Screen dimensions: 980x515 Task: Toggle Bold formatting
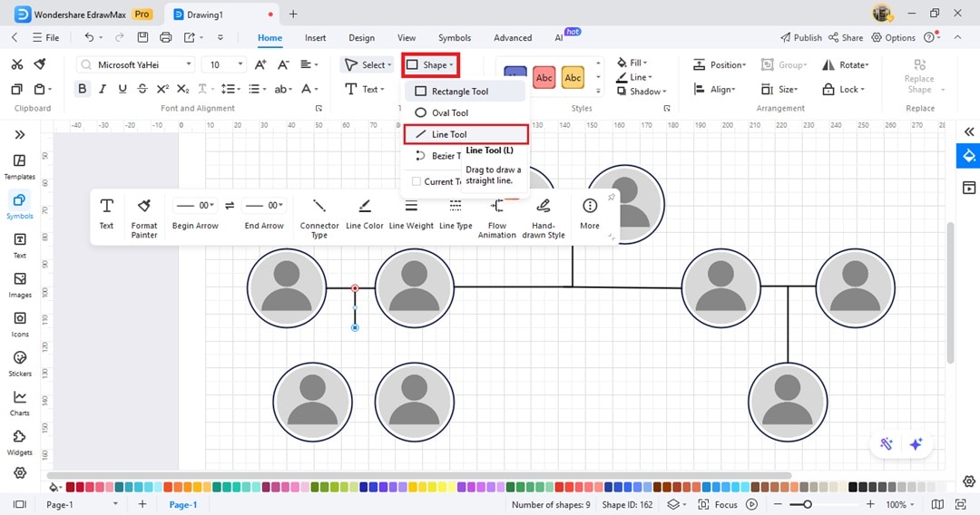82,89
